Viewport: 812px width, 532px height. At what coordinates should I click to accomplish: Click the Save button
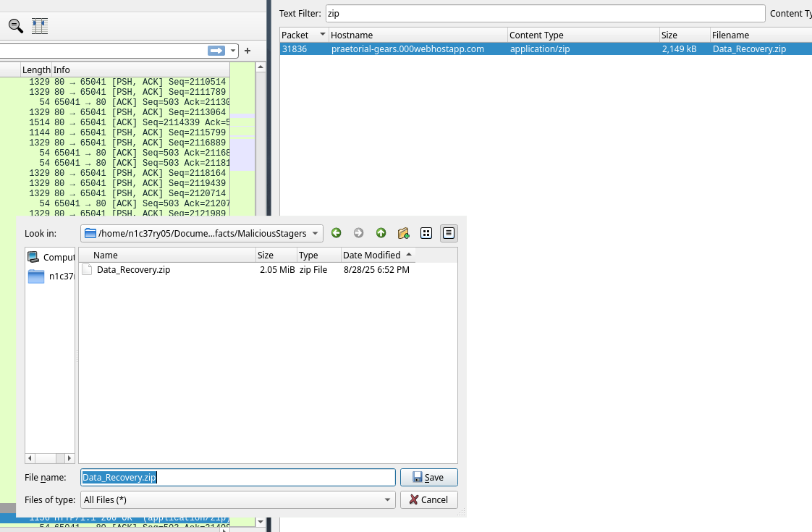point(428,478)
